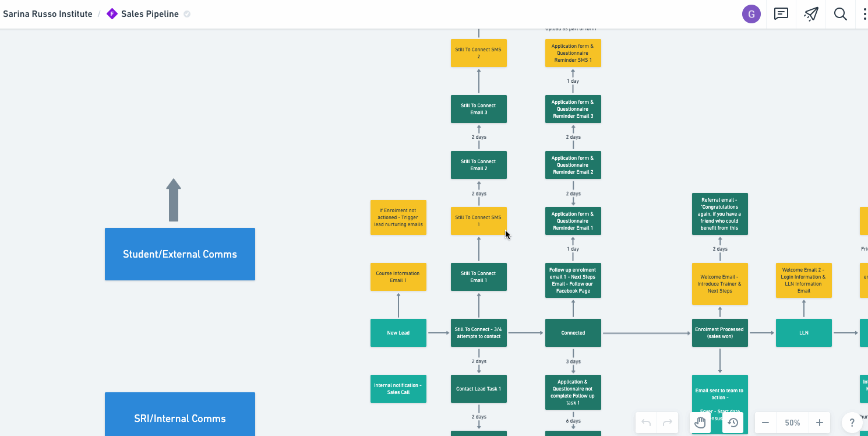Select the New Lead node
This screenshot has width=868, height=436.
pos(398,333)
